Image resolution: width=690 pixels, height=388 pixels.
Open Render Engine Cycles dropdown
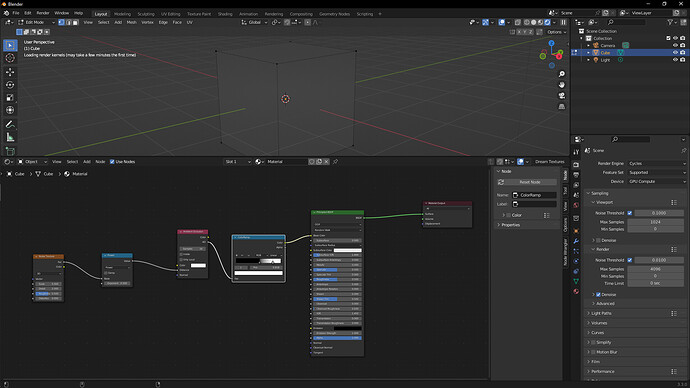(657, 163)
